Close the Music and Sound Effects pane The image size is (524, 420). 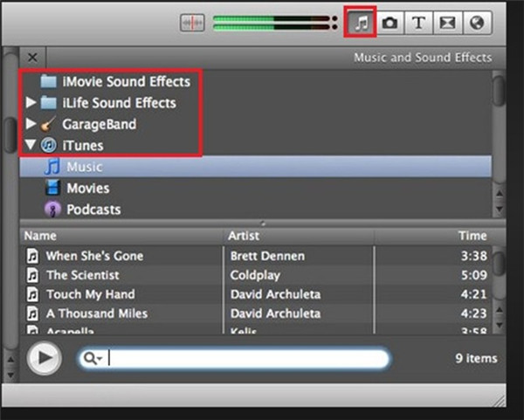[x=32, y=58]
